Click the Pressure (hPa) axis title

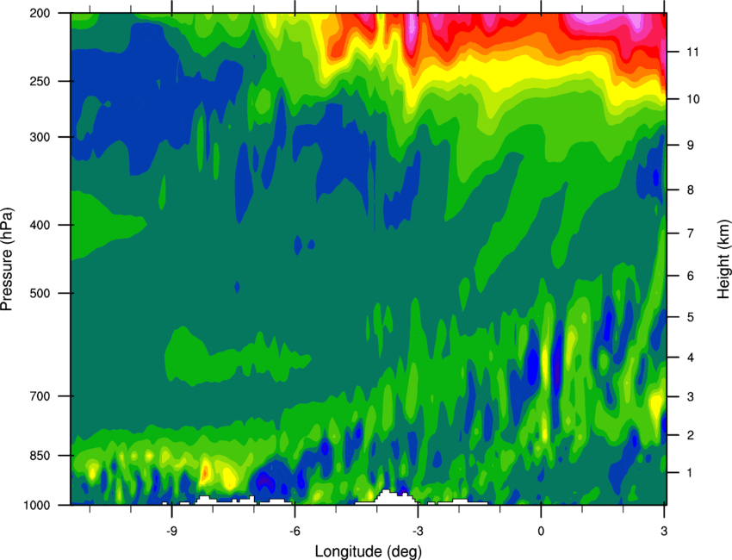tap(7, 258)
